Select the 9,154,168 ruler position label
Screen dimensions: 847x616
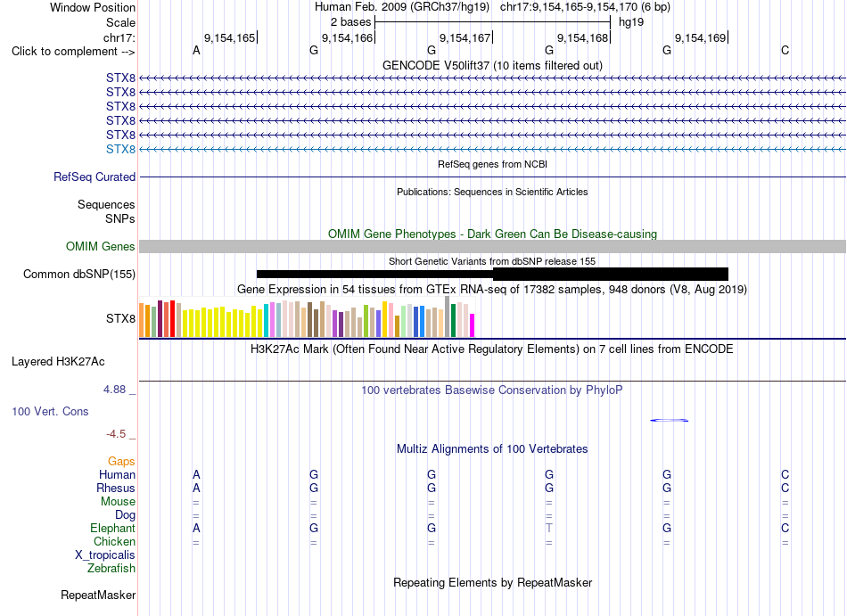click(583, 37)
